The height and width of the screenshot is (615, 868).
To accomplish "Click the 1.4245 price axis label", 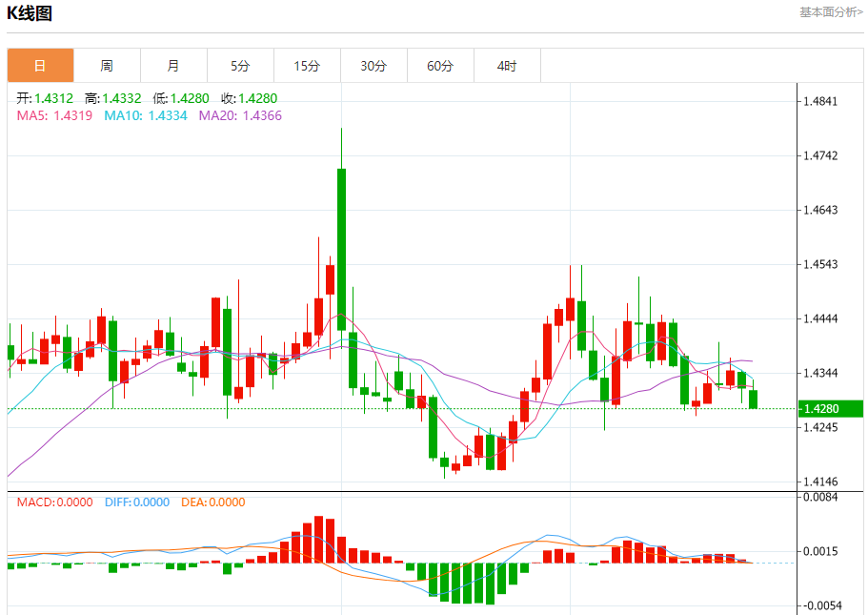I will [820, 427].
